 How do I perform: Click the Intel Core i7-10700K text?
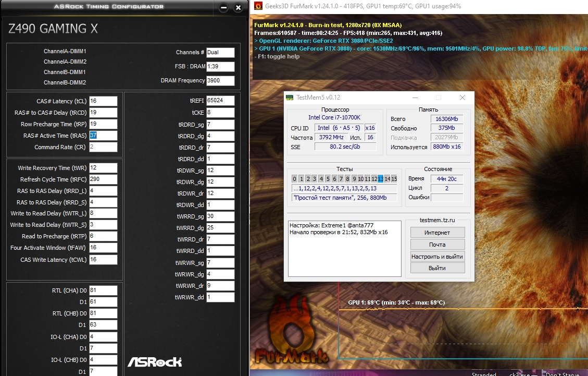click(x=334, y=117)
